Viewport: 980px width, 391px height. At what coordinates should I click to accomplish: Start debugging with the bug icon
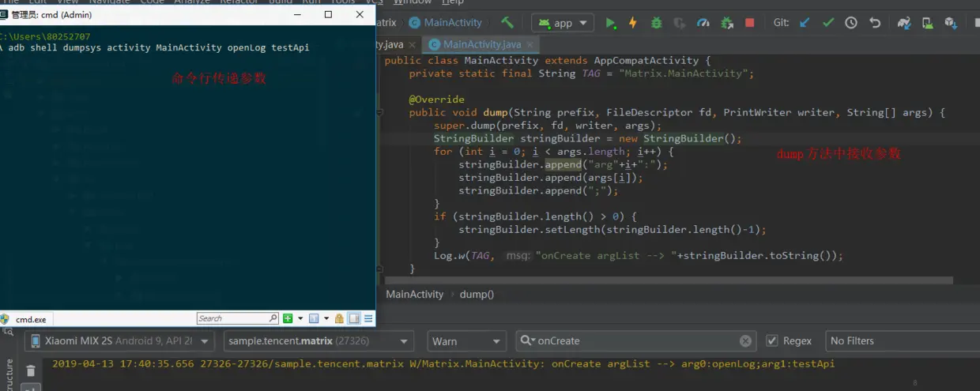click(656, 23)
